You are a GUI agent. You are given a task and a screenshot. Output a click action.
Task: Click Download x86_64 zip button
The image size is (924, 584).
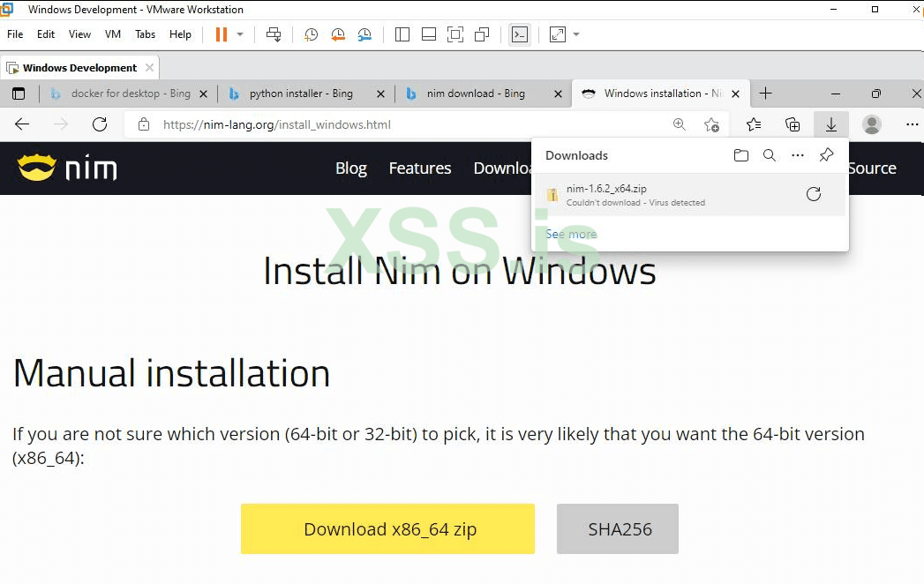[x=387, y=528]
